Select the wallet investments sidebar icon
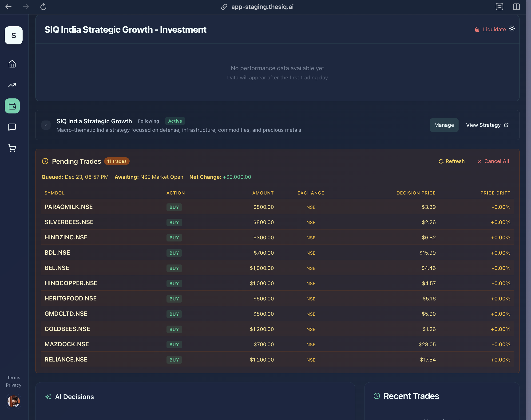531x420 pixels. pos(12,106)
